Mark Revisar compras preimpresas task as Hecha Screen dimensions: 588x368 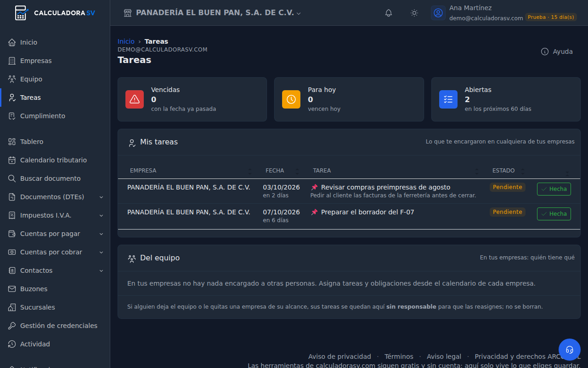554,189
